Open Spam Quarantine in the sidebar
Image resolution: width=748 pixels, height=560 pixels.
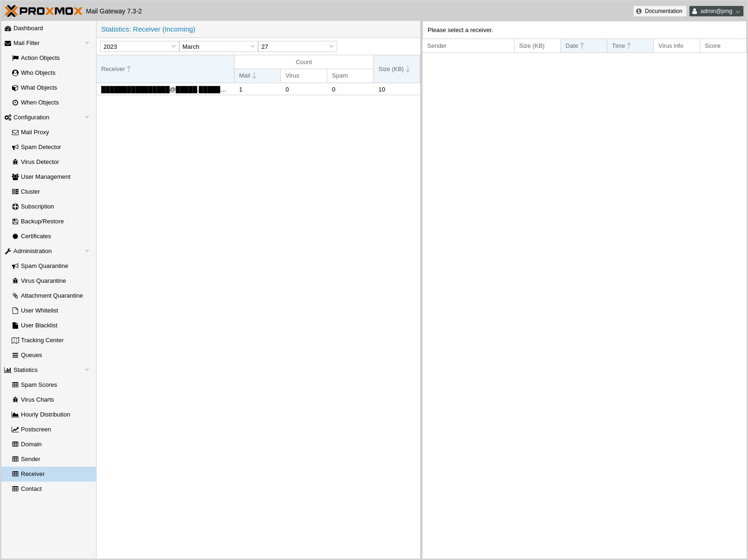tap(44, 266)
